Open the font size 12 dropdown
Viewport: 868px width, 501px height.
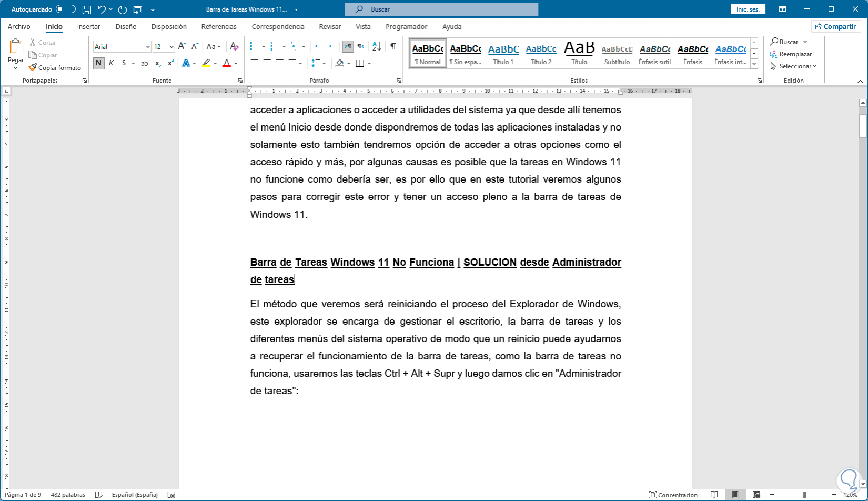171,47
